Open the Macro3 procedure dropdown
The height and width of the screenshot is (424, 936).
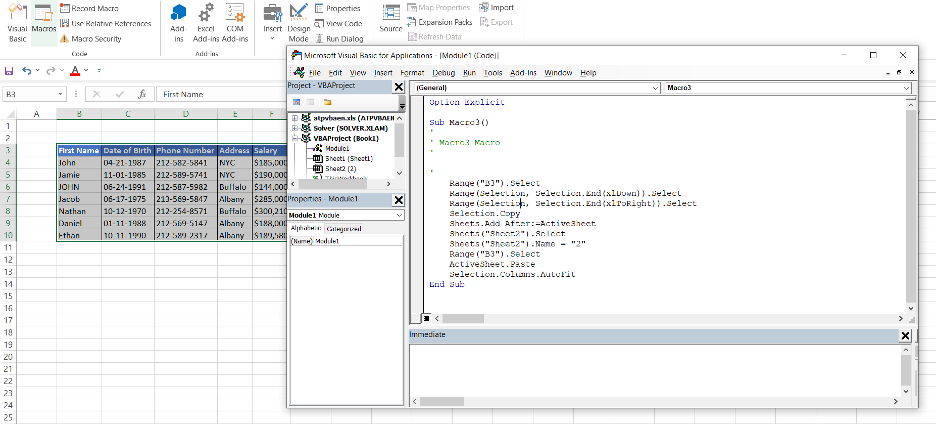(906, 88)
